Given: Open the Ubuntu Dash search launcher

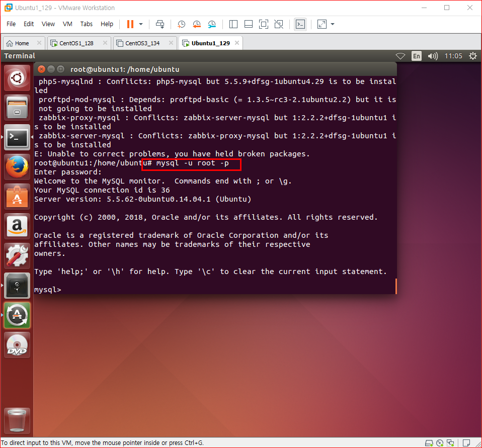Looking at the screenshot, I should point(17,78).
